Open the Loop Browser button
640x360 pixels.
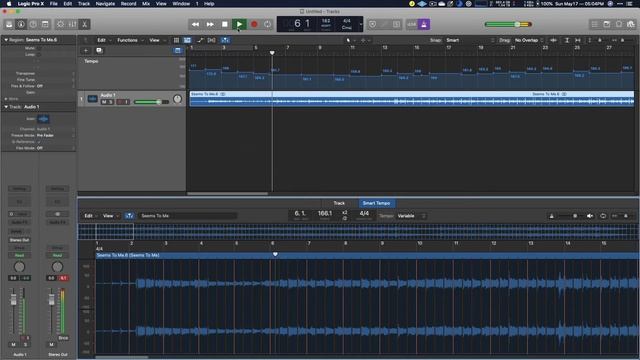click(619, 24)
